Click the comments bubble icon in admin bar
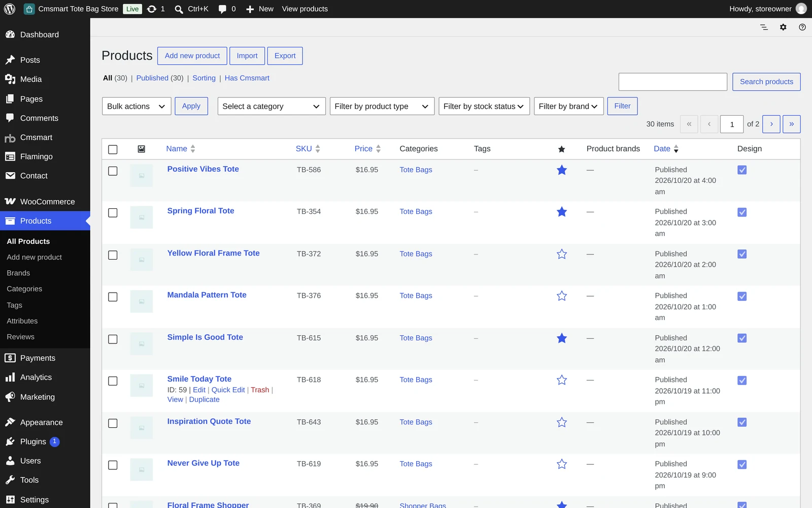This screenshot has width=812, height=508. [222, 9]
